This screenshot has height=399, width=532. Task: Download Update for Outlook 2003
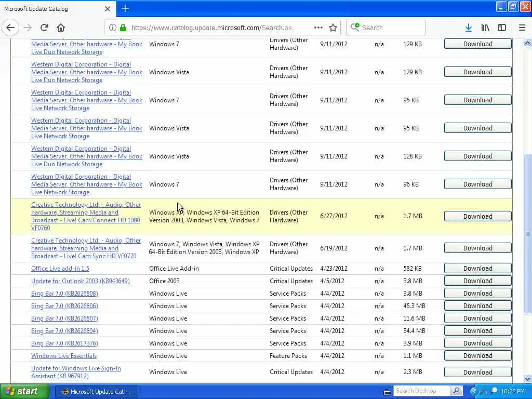coord(478,281)
